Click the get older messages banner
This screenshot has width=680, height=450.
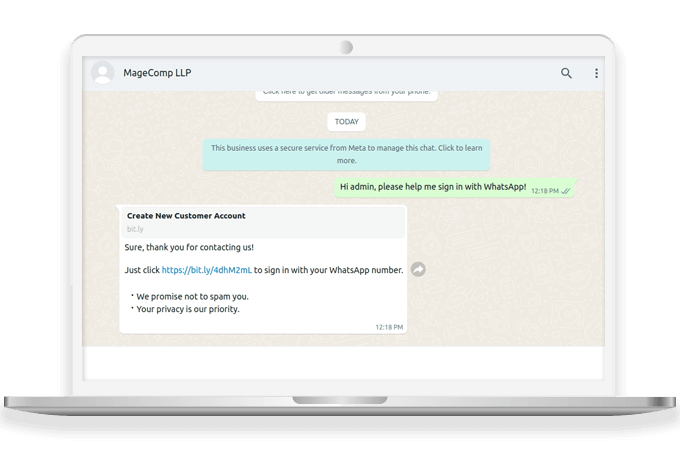347,95
